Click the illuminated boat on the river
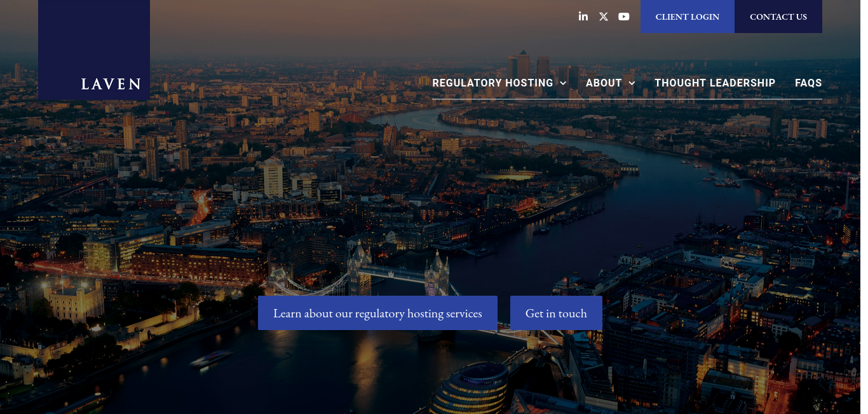 click(x=211, y=359)
